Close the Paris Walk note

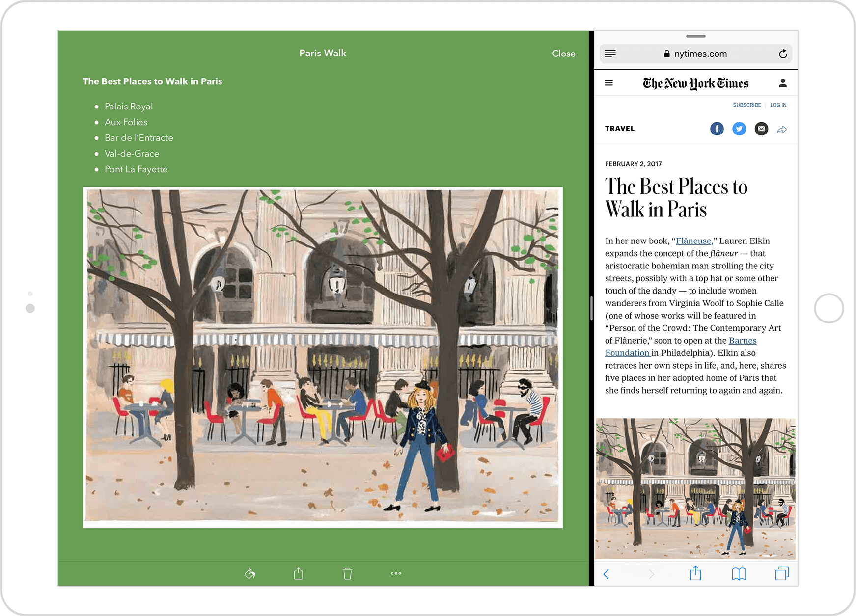(x=563, y=54)
